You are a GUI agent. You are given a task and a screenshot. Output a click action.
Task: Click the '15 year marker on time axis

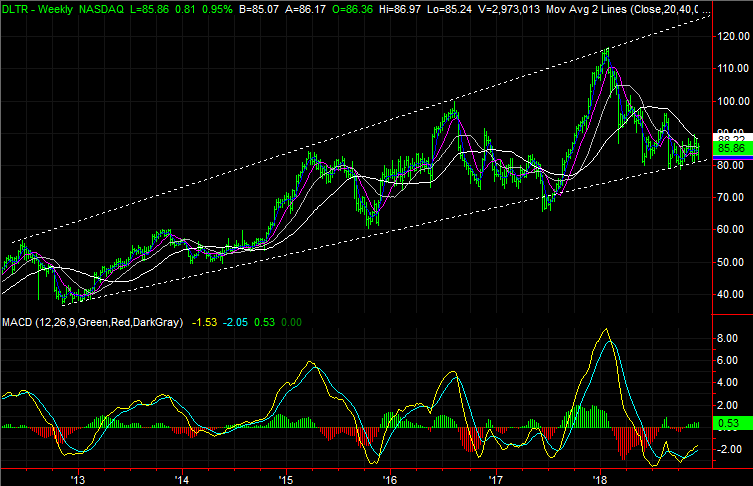[286, 479]
